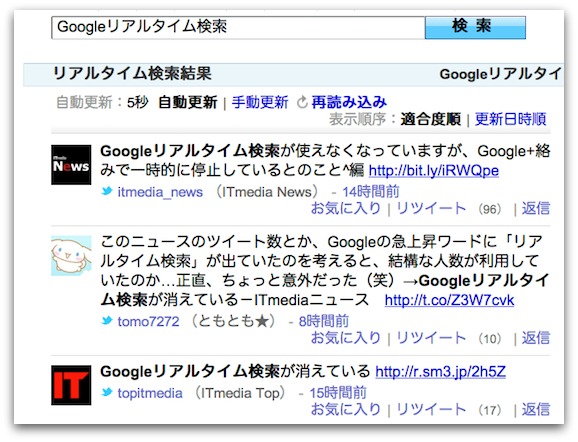
Task: Reply to the itmedia_news tweet via 返信
Action: [x=536, y=208]
